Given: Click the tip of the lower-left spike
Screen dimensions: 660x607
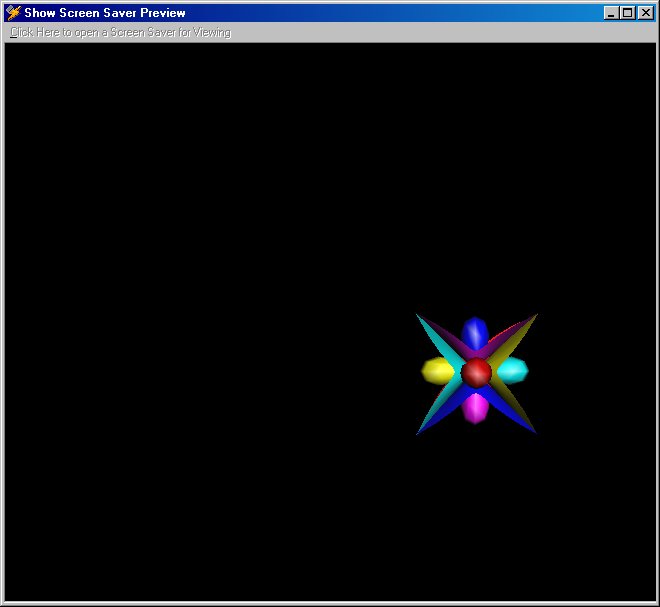Looking at the screenshot, I should click(x=418, y=432).
